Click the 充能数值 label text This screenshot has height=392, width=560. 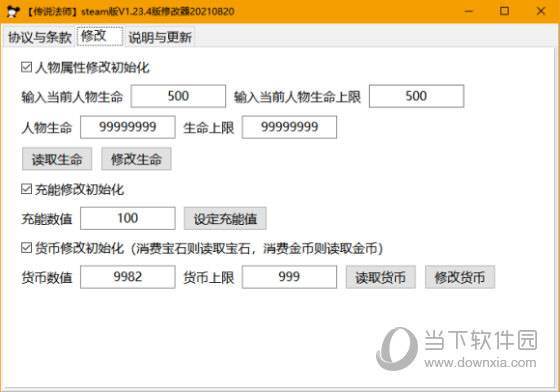tap(47, 219)
